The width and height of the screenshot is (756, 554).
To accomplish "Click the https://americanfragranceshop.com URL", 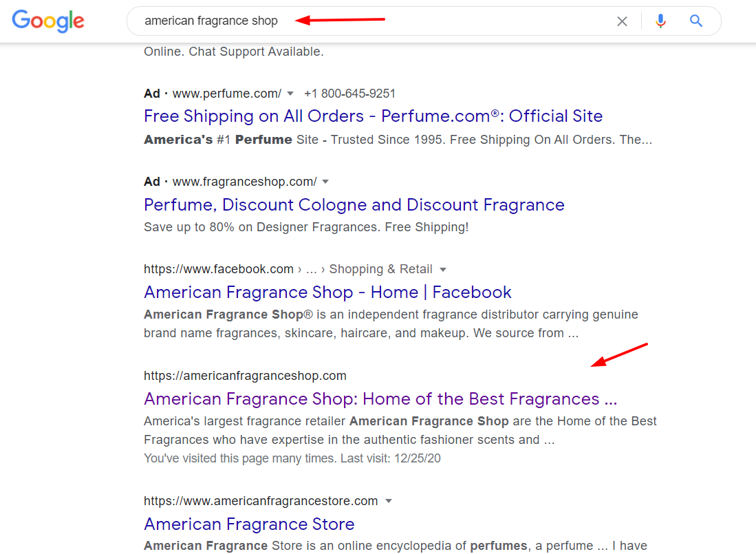I will click(x=245, y=376).
